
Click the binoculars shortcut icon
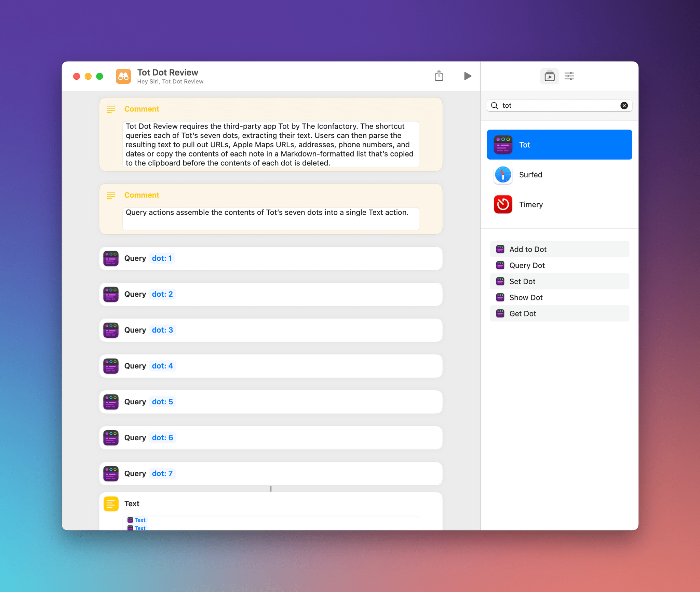pos(123,76)
